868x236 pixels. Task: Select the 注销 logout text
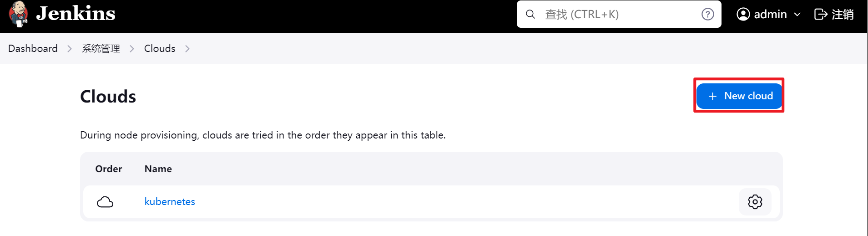[843, 15]
